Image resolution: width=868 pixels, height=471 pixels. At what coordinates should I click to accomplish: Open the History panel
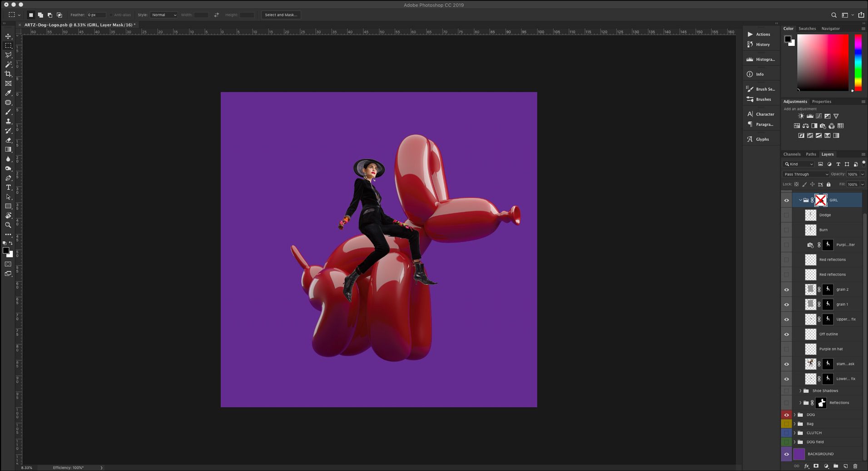pyautogui.click(x=762, y=45)
